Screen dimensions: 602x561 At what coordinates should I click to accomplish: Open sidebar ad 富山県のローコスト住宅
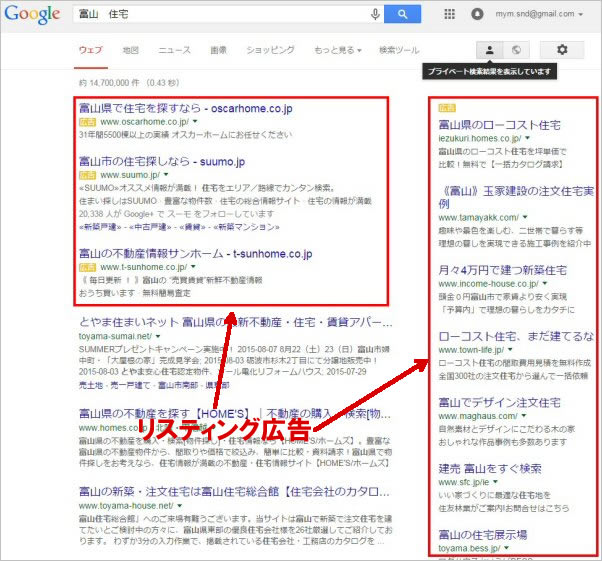pyautogui.click(x=499, y=125)
